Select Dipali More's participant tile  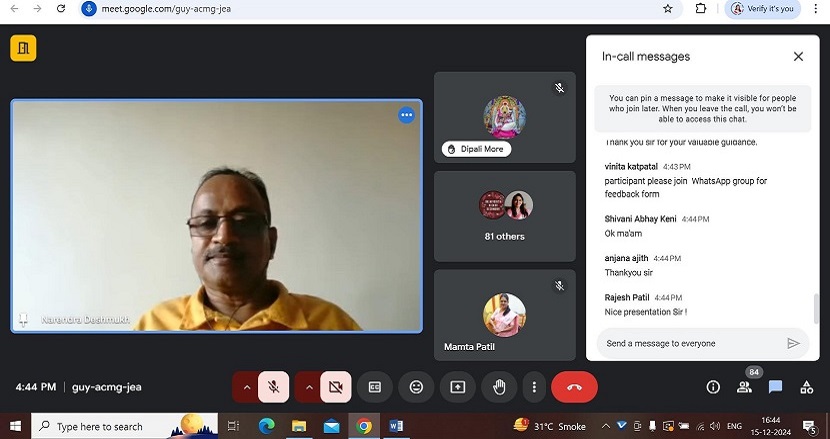504,117
